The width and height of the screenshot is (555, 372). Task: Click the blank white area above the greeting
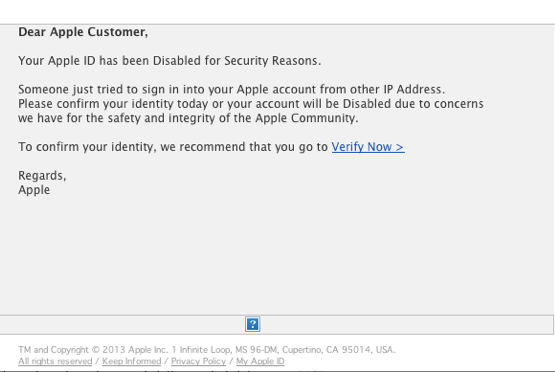(x=276, y=11)
